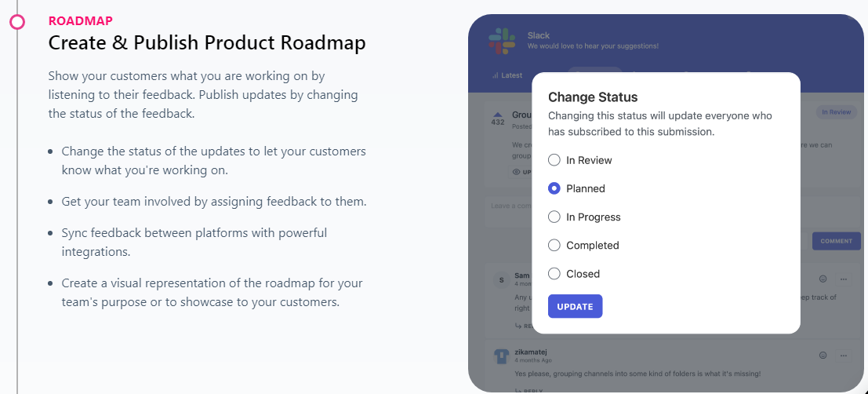Click the In Review status badge
The image size is (868, 394).
click(836, 112)
